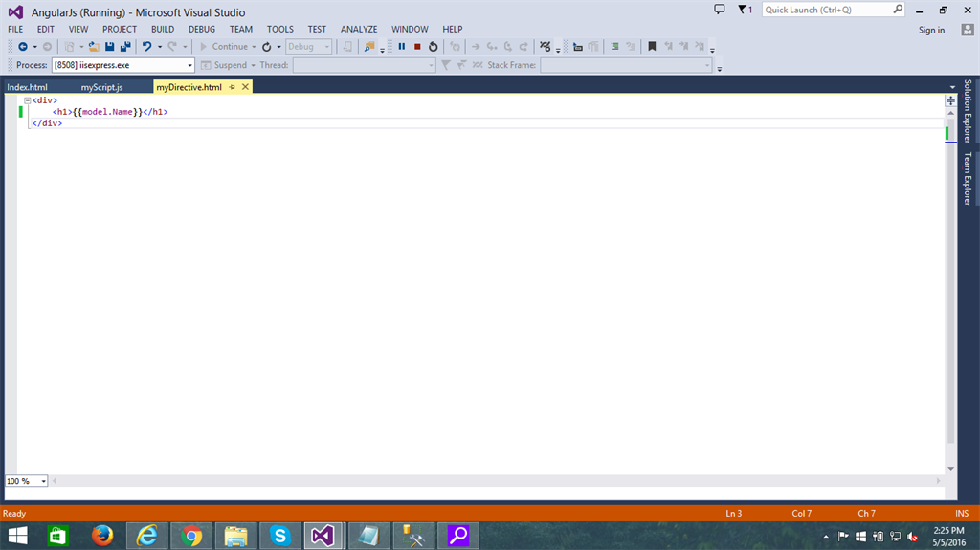Open the Undo history dropdown arrow
The image size is (980, 550).
pos(160,47)
